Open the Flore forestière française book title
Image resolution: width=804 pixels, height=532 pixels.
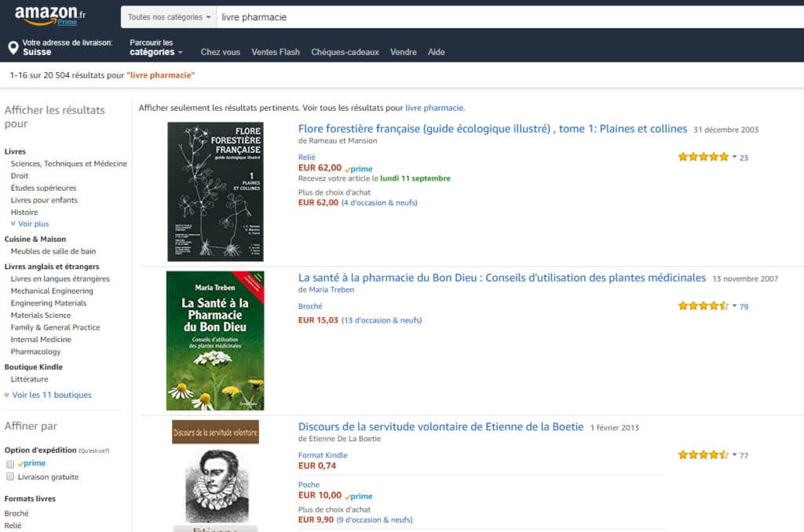tap(493, 129)
